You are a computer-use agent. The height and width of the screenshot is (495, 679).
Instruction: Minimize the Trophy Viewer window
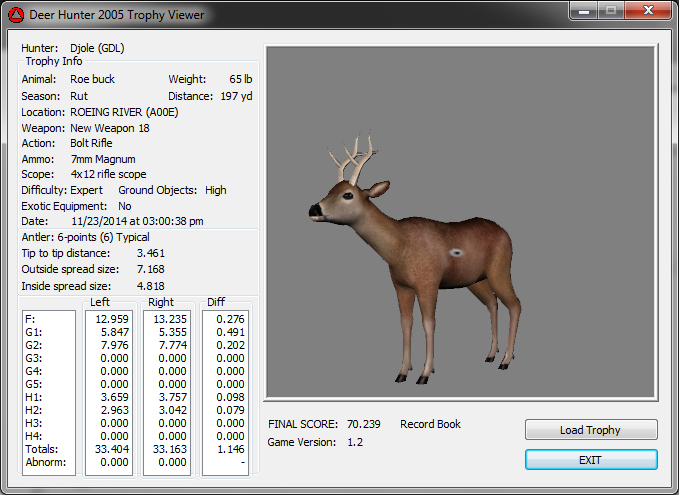point(584,10)
